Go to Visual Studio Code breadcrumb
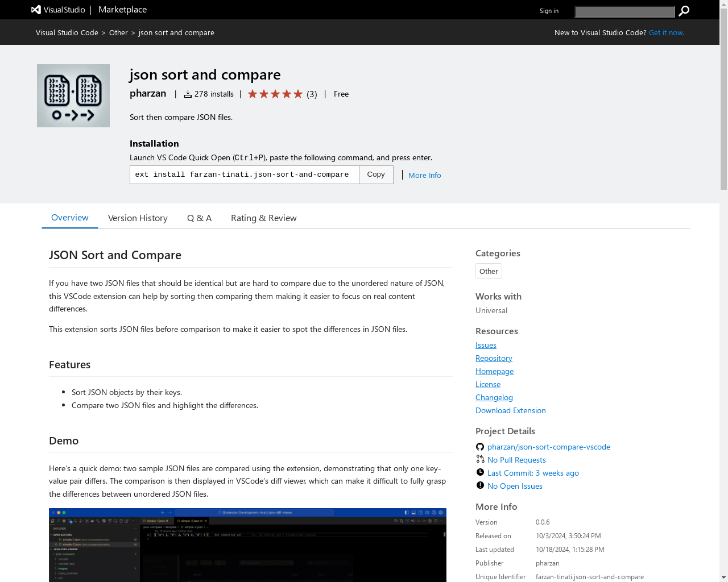 pos(67,32)
